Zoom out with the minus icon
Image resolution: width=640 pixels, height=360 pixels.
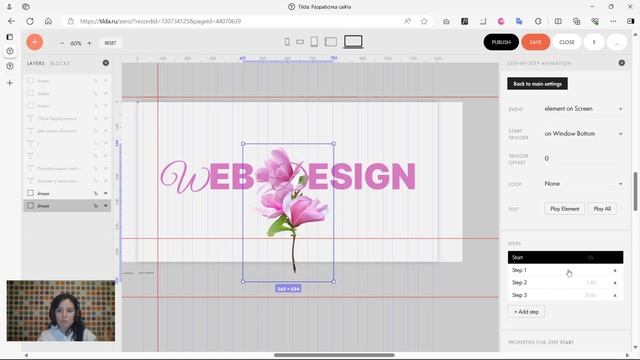62,43
